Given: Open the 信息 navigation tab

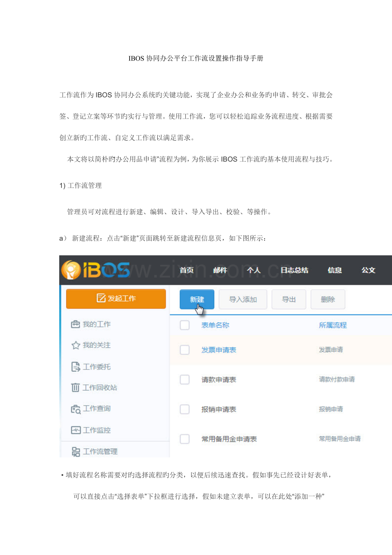Looking at the screenshot, I should (x=334, y=270).
